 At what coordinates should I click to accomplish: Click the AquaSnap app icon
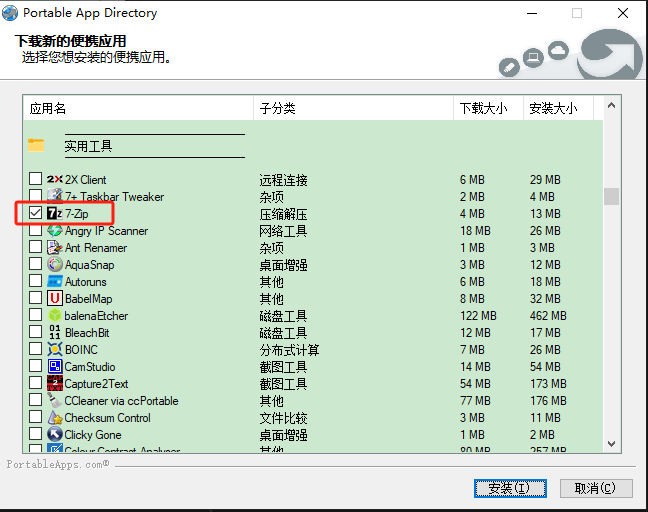coord(55,264)
